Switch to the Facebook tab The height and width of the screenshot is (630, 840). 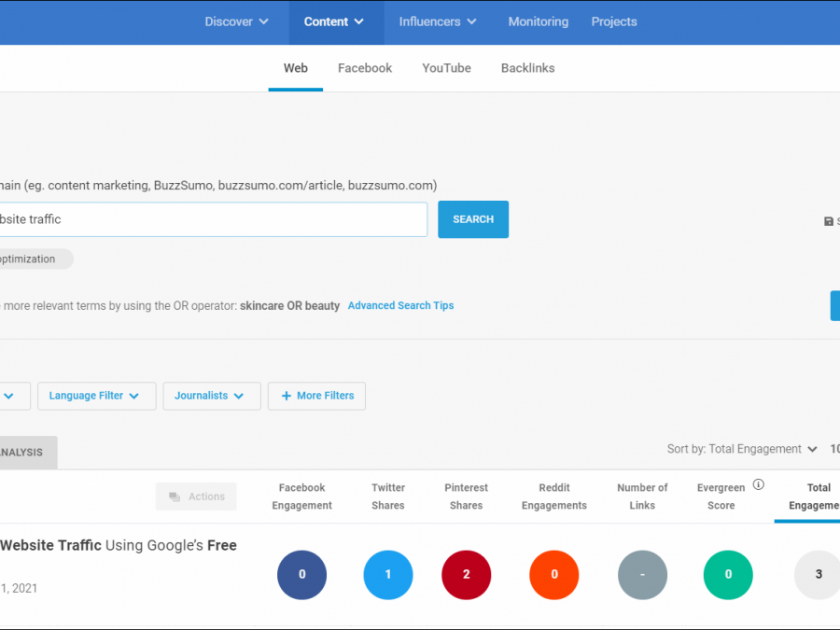[x=365, y=68]
